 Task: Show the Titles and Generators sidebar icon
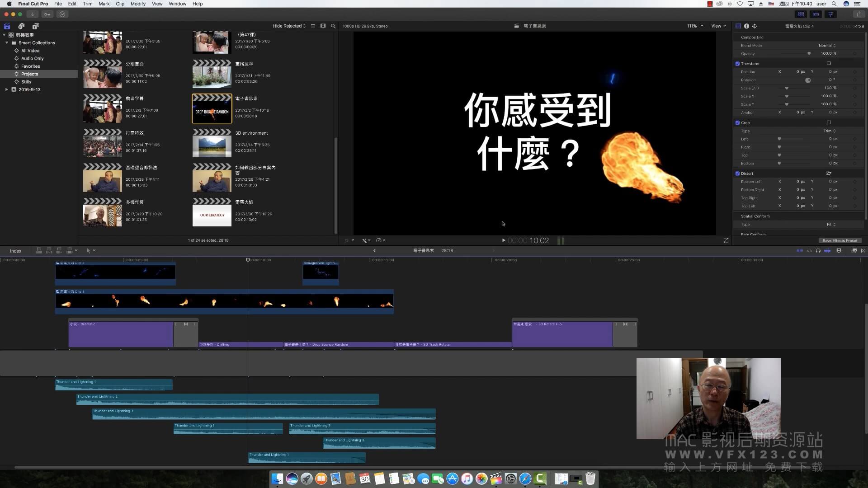[36, 26]
